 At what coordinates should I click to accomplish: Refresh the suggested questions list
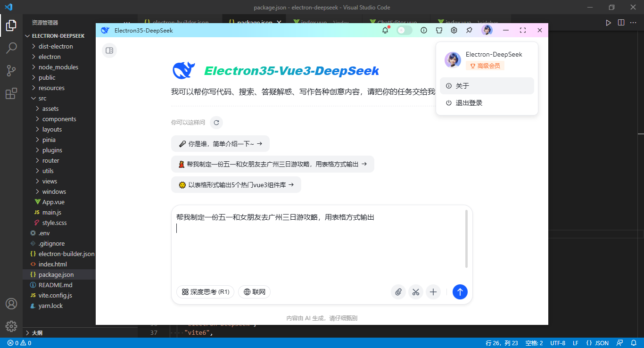[x=216, y=123]
